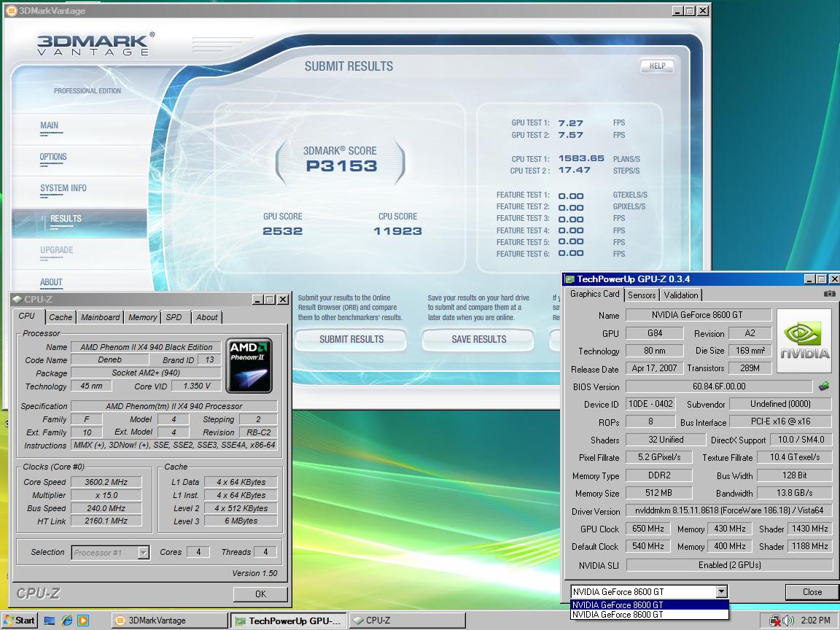840x630 pixels.
Task: Click the volume speaker tray icon
Action: (x=788, y=621)
